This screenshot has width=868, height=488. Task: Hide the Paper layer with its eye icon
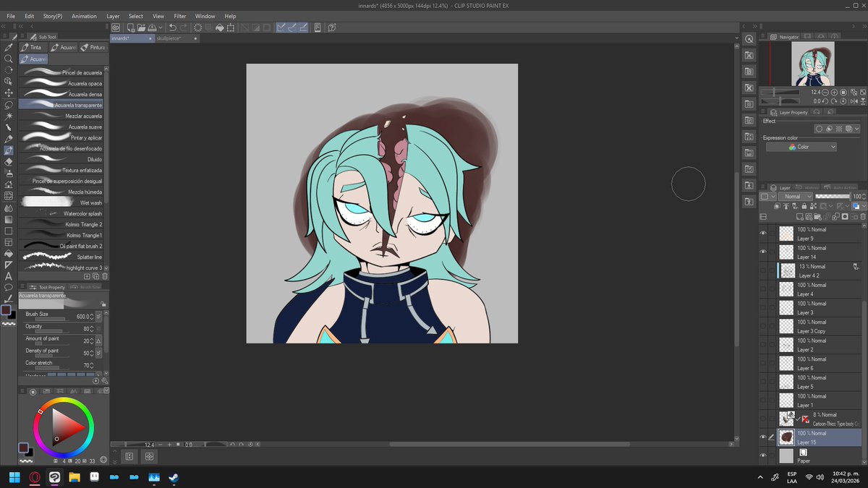tap(762, 455)
